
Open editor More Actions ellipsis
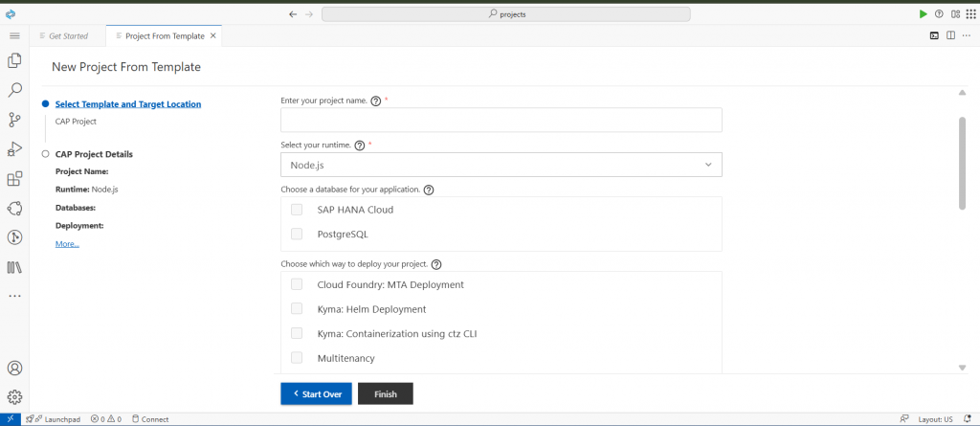967,35
